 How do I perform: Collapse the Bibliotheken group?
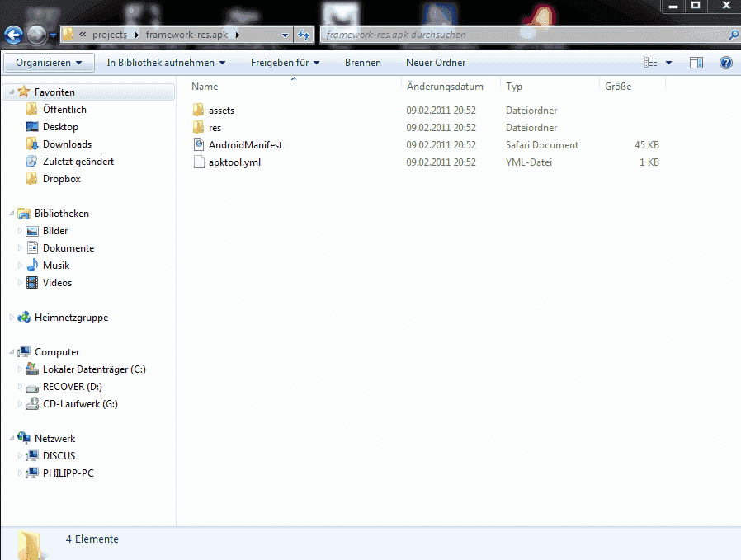[x=12, y=213]
